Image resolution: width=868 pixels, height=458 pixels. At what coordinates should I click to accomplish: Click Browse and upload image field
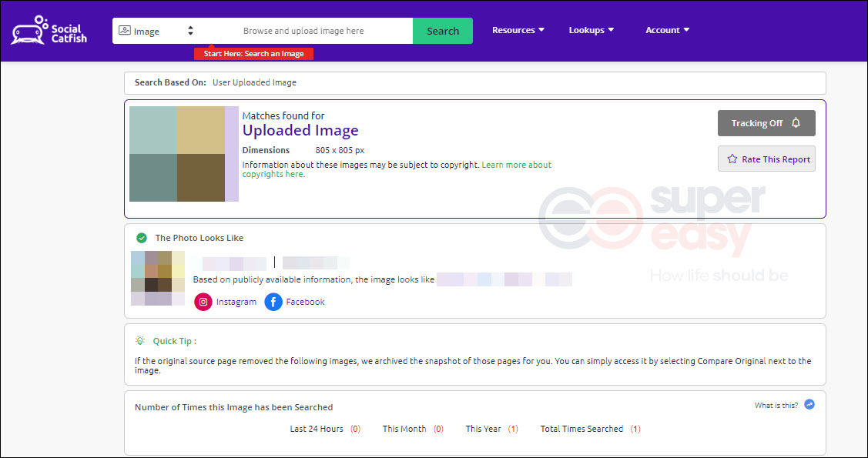pos(303,31)
